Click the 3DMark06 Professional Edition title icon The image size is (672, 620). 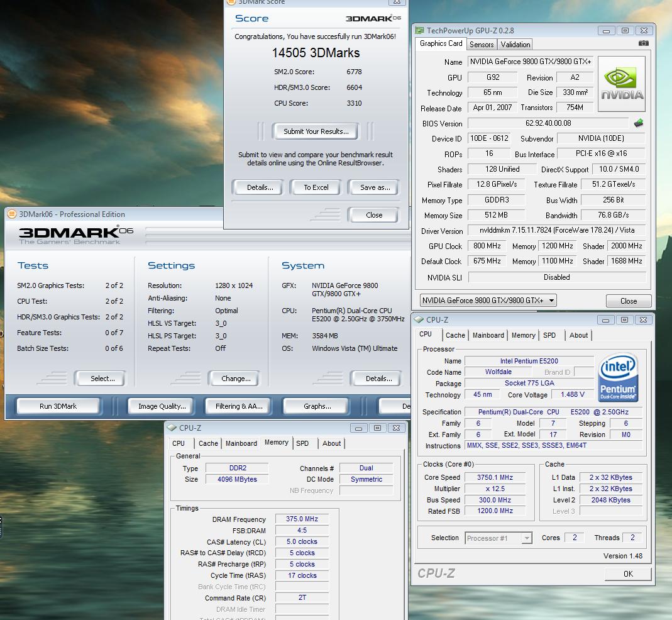click(x=12, y=214)
